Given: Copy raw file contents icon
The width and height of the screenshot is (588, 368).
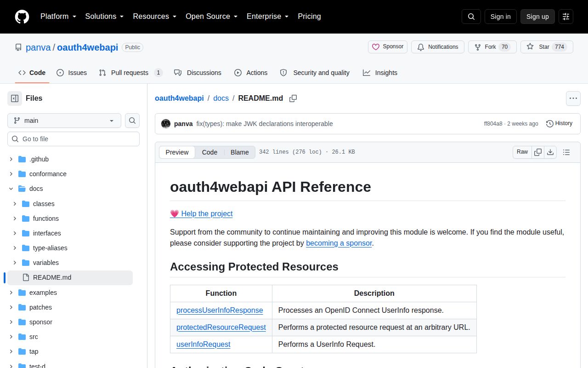Looking at the screenshot, I should point(538,152).
